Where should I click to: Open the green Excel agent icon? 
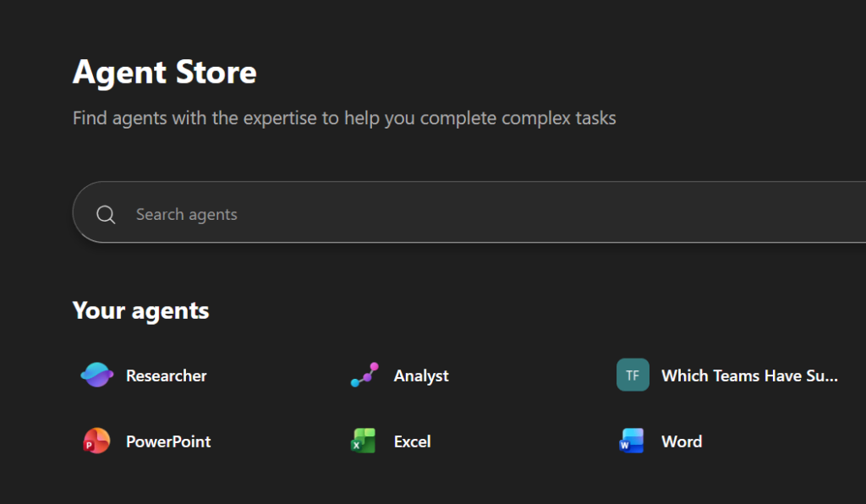tap(364, 441)
